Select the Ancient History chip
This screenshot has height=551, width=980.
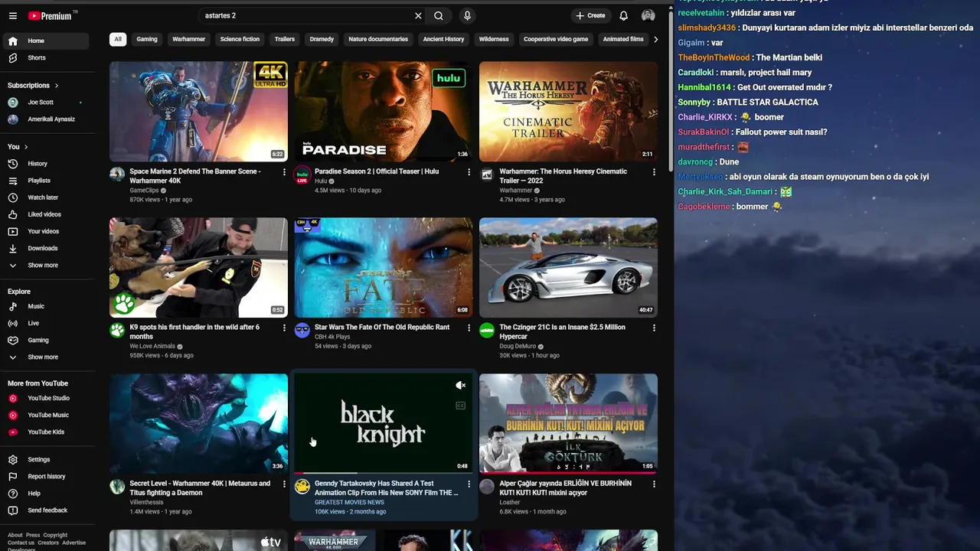tap(444, 39)
